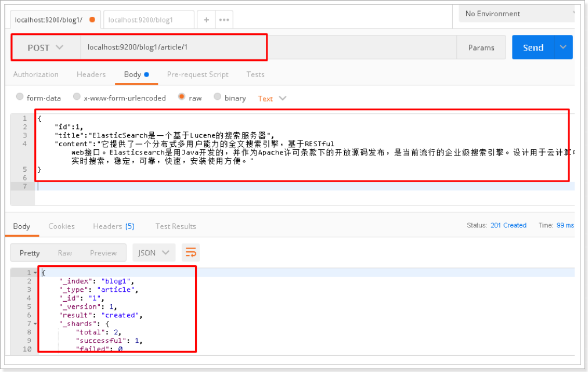Screen dimensions: 588x372
Task: Click the "_id": "1" response line
Action: coord(81,298)
